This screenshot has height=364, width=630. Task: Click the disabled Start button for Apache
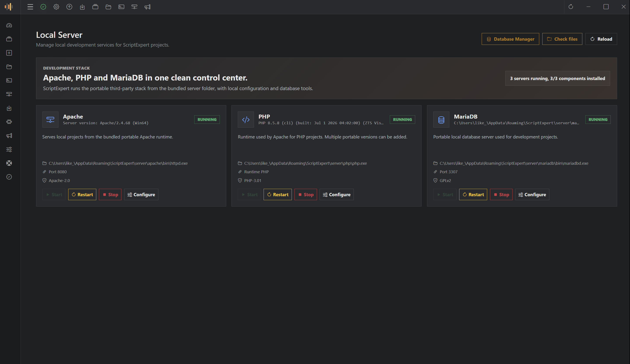coord(54,194)
